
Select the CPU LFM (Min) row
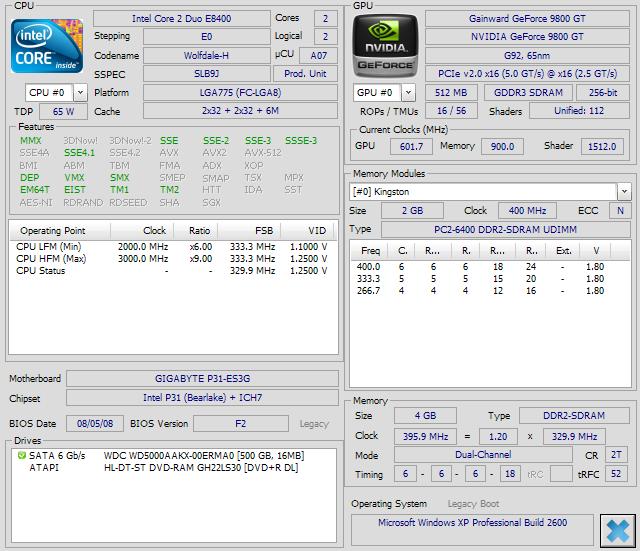[172, 247]
